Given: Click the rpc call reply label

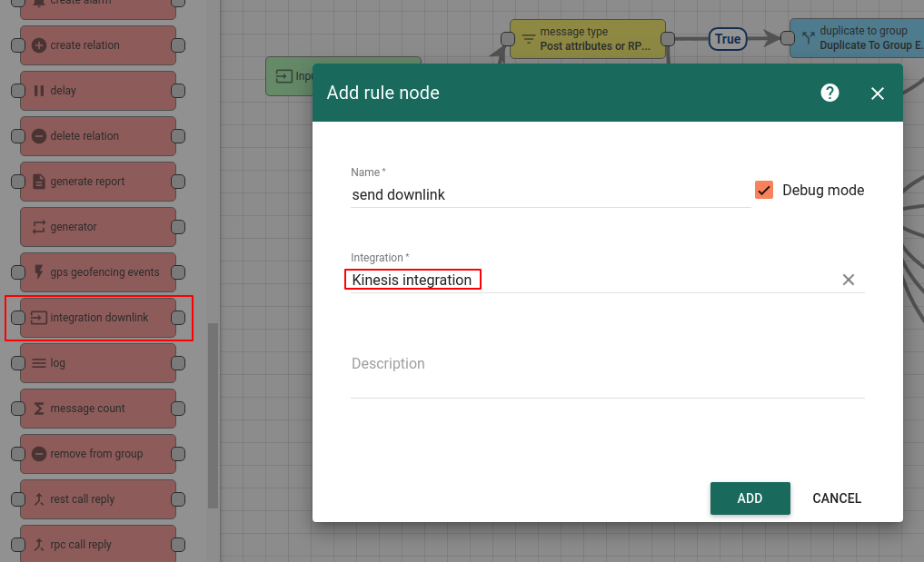Looking at the screenshot, I should click(x=81, y=545).
